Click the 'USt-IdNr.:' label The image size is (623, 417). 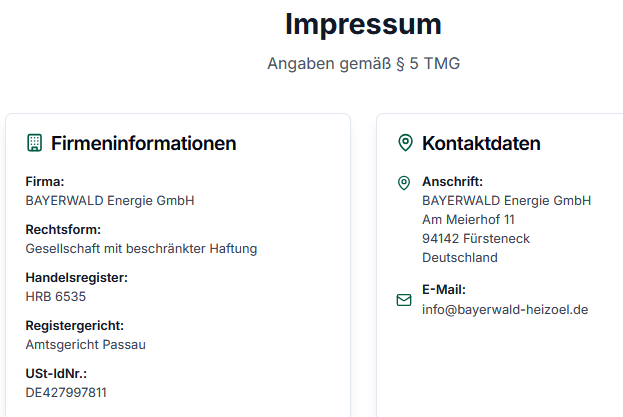[59, 373]
